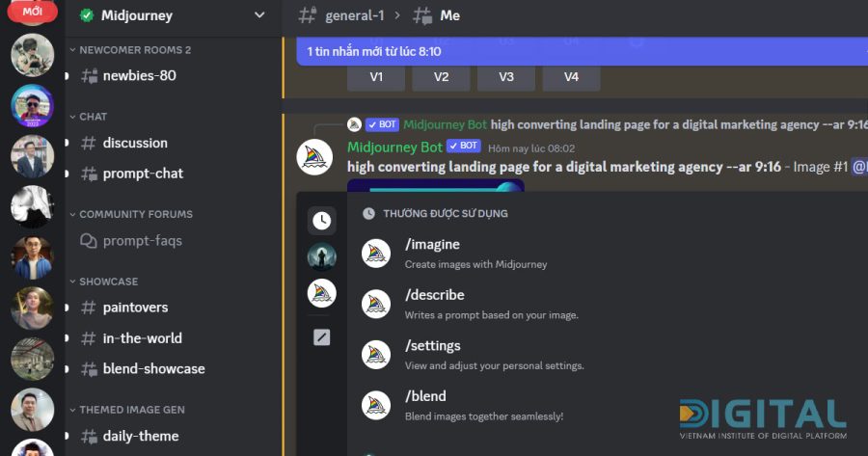This screenshot has width=868, height=456.
Task: Click the message timestamp Hôm nay lúc 08:02
Action: [x=531, y=148]
